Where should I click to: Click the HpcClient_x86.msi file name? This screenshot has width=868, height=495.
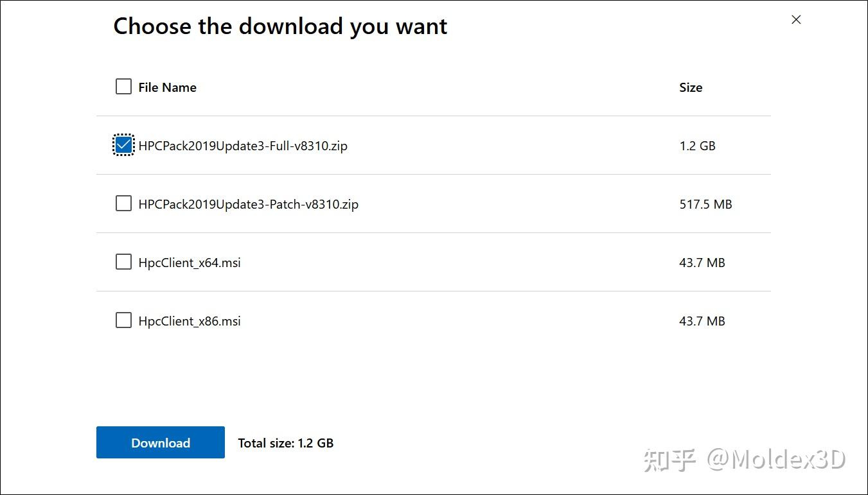tap(190, 321)
